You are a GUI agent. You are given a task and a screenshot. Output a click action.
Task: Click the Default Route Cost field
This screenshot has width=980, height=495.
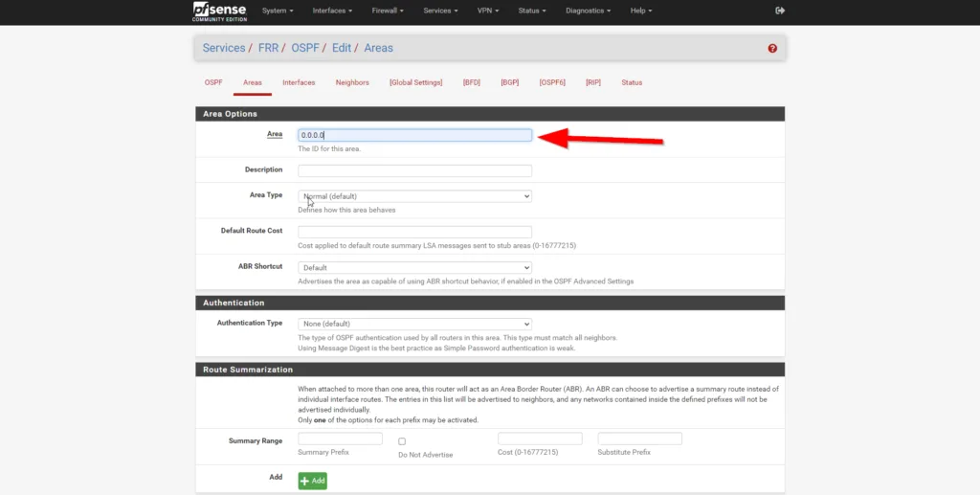coord(415,232)
